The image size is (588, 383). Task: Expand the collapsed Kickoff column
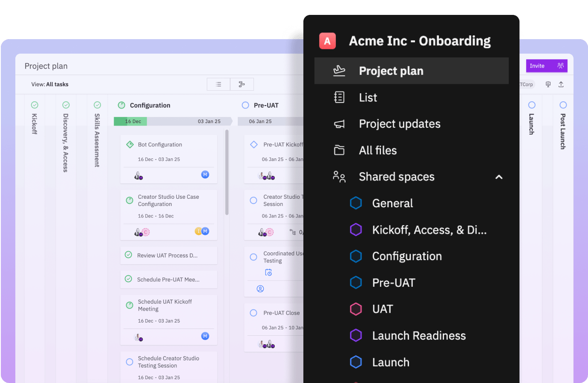(x=35, y=124)
